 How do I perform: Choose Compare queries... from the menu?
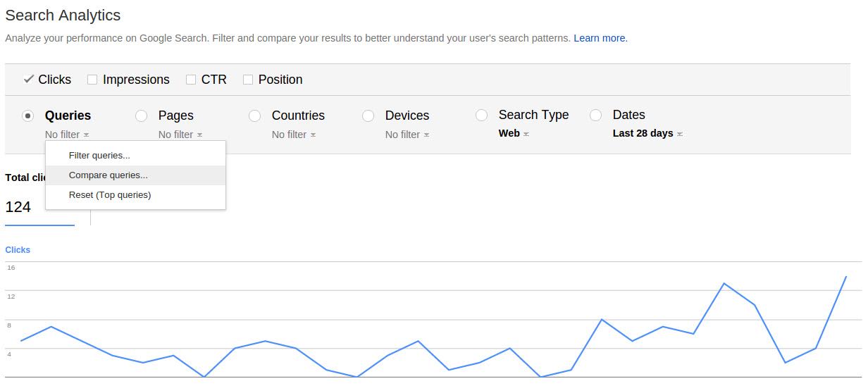pyautogui.click(x=108, y=175)
